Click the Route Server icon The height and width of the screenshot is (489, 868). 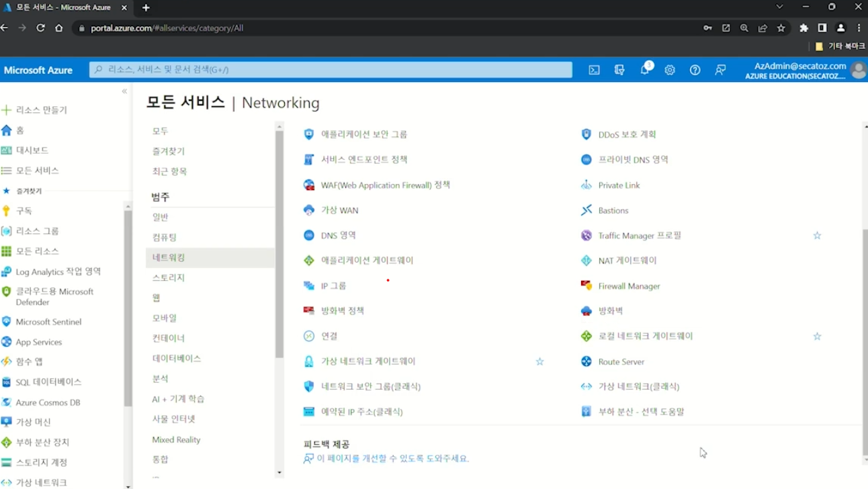[587, 361]
